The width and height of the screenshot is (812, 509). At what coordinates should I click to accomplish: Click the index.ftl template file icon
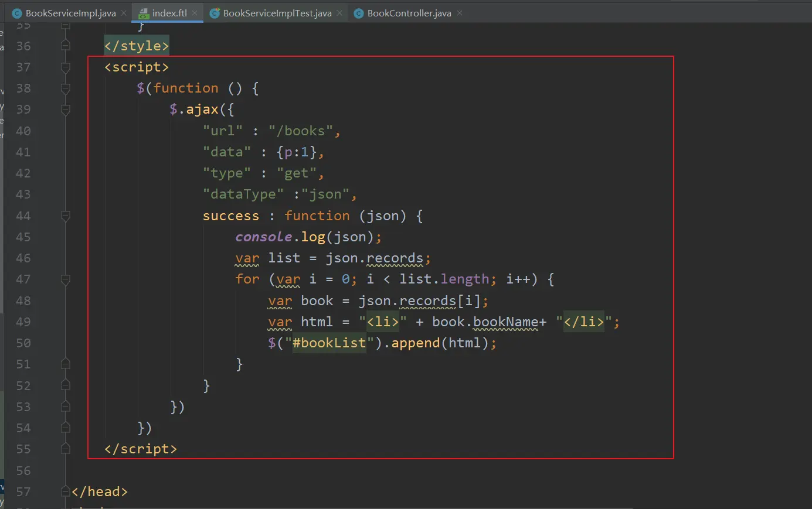click(x=144, y=13)
